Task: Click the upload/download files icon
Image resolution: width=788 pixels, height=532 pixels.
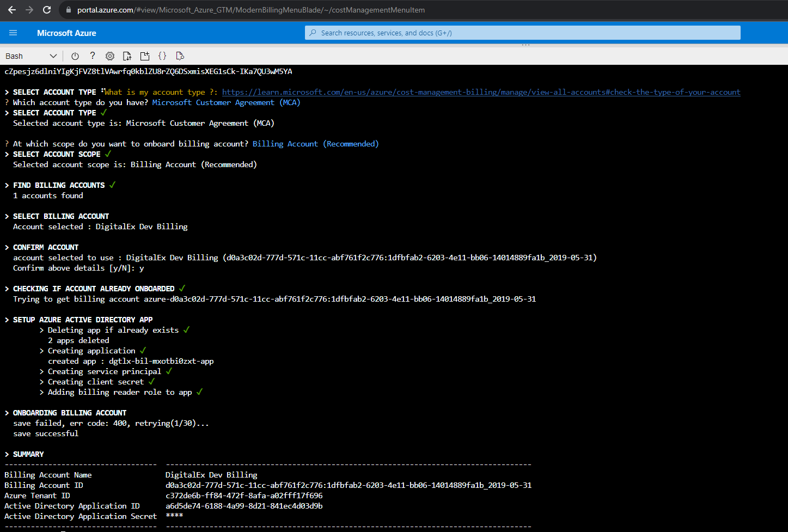Action: pos(127,56)
